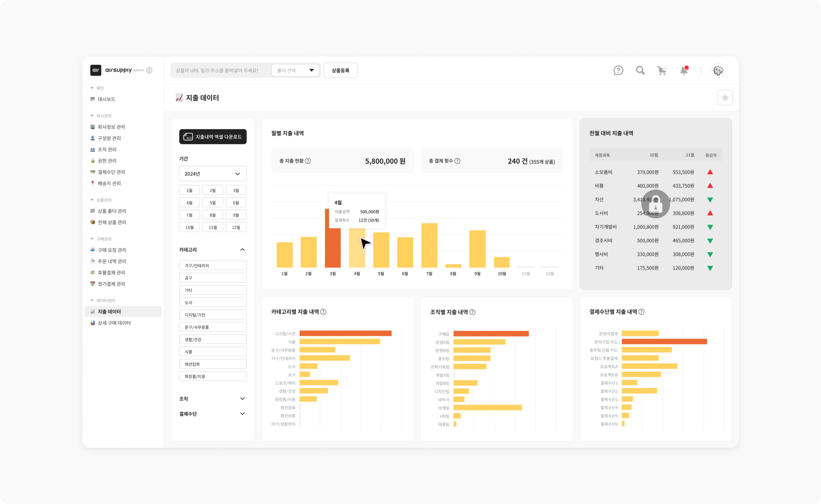Toggle the 디지털/가전 category filter
Screen dimensions: 821x504
[x=213, y=315]
